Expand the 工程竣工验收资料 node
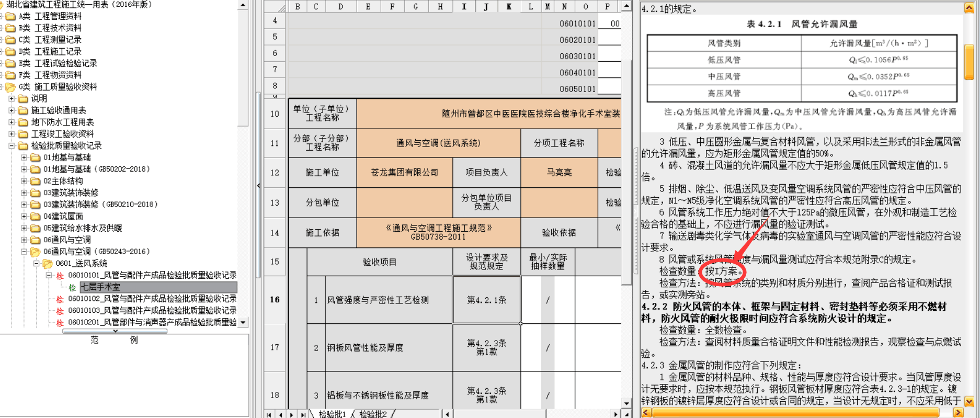 point(12,134)
